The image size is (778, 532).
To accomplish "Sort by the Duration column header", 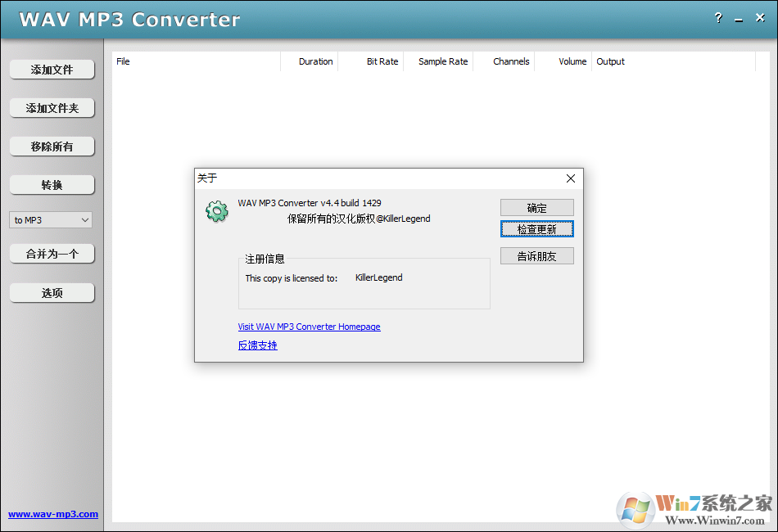I will click(x=309, y=61).
